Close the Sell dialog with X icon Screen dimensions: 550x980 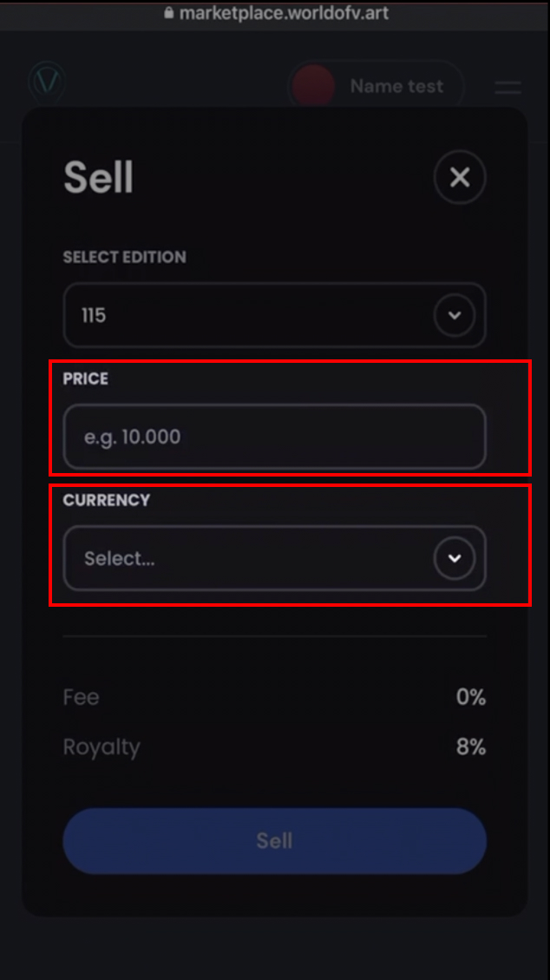(x=460, y=177)
